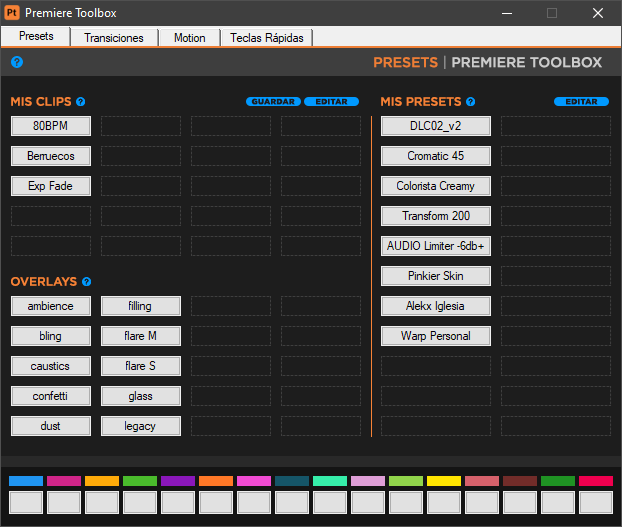622x527 pixels.
Task: Select the blue color swatch
Action: click(x=26, y=481)
